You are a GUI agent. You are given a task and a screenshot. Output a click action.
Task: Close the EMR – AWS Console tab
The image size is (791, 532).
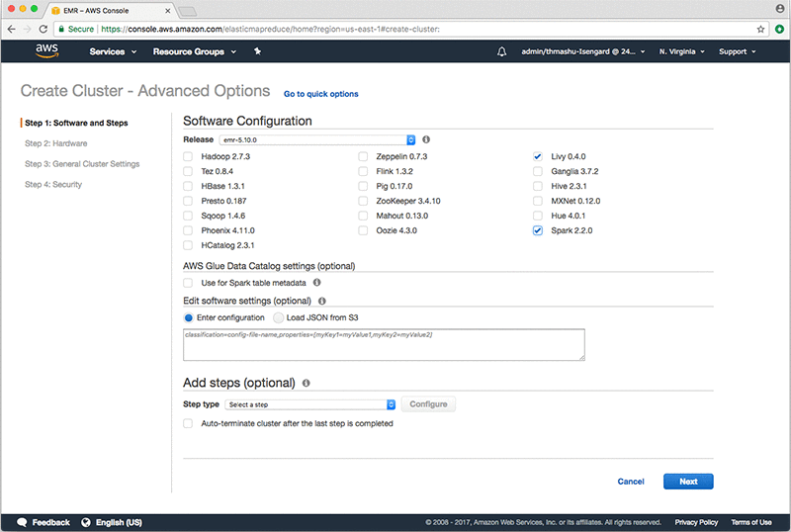coord(167,11)
